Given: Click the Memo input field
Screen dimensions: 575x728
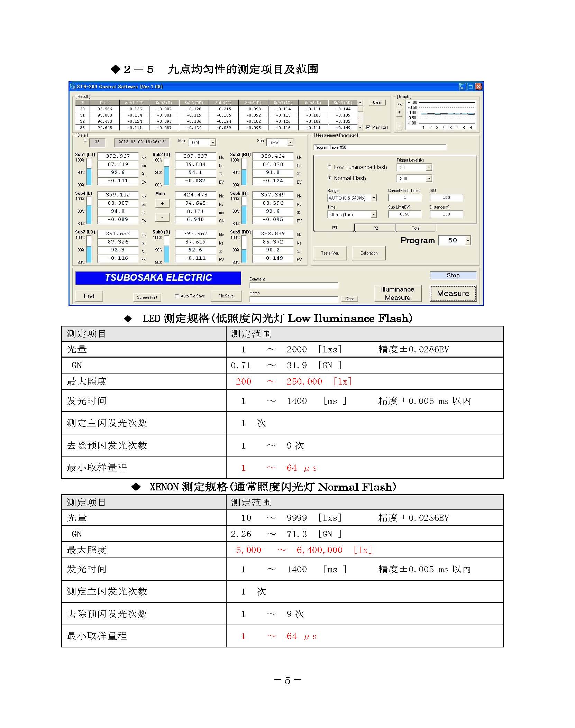Looking at the screenshot, I should coord(294,299).
